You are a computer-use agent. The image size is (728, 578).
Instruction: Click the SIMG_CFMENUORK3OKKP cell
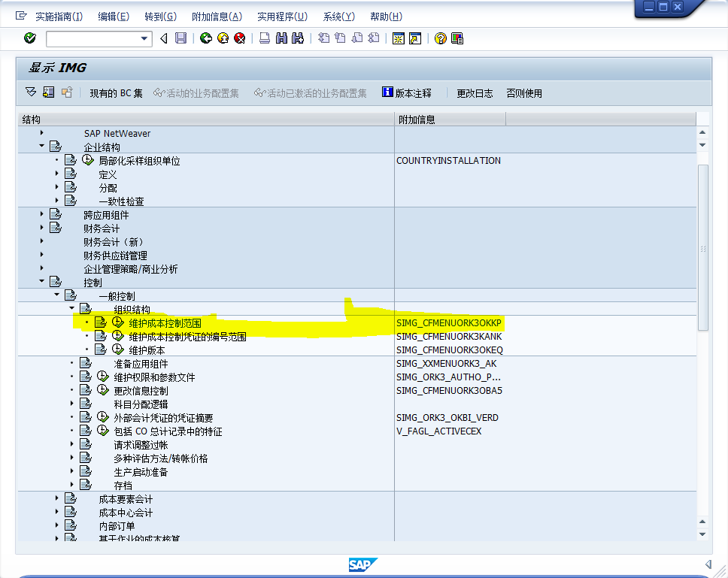[x=448, y=322]
